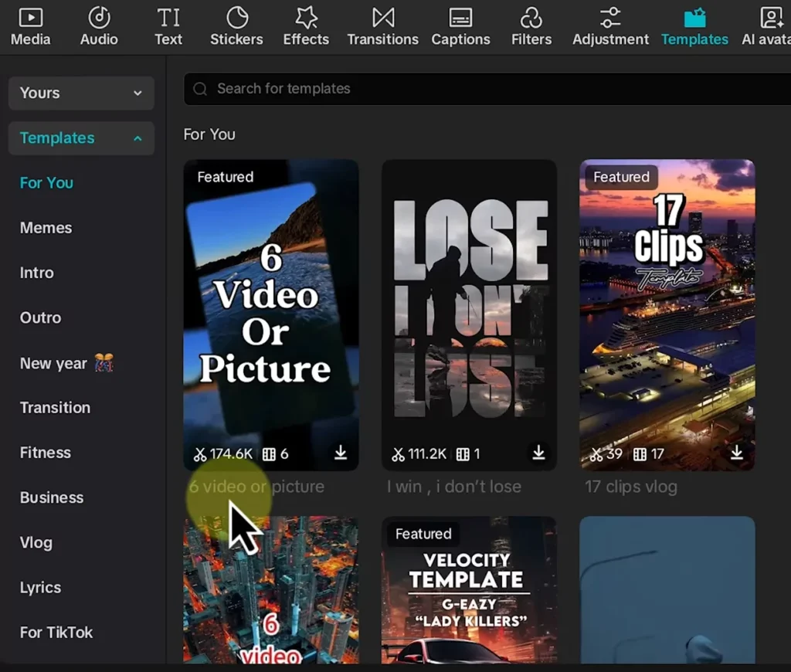Open the Effects panel icon
The image size is (791, 672).
(x=306, y=18)
